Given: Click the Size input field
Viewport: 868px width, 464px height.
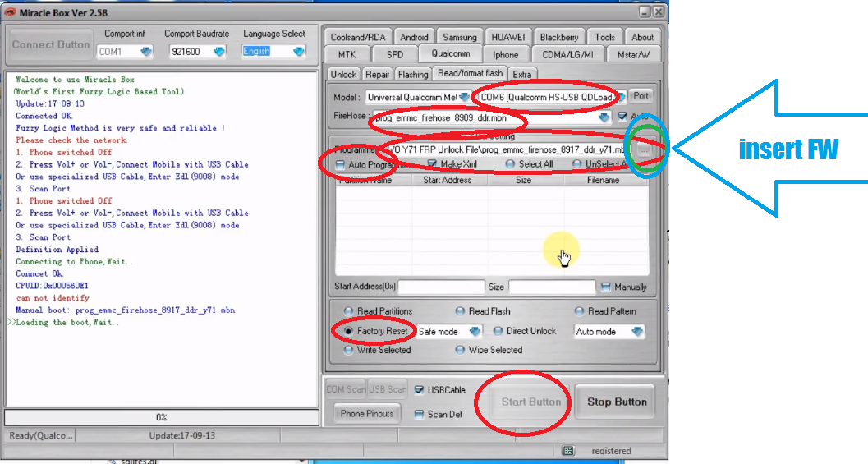Looking at the screenshot, I should (x=552, y=287).
